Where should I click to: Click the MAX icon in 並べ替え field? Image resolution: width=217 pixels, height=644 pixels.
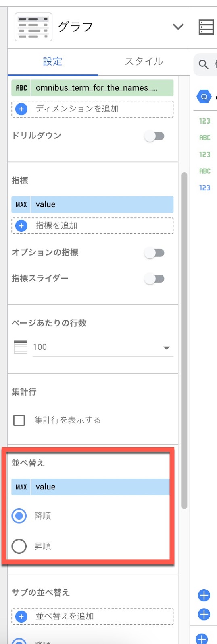(x=21, y=487)
